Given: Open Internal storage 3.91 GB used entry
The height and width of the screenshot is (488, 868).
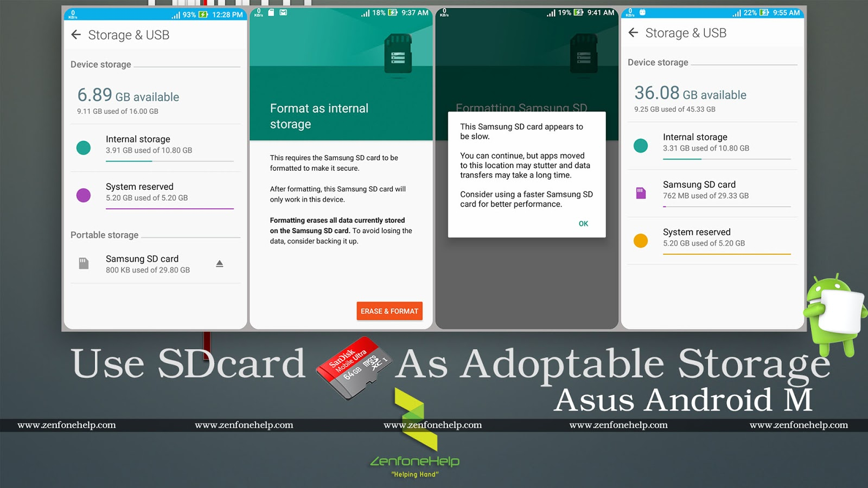Looking at the screenshot, I should [x=156, y=147].
